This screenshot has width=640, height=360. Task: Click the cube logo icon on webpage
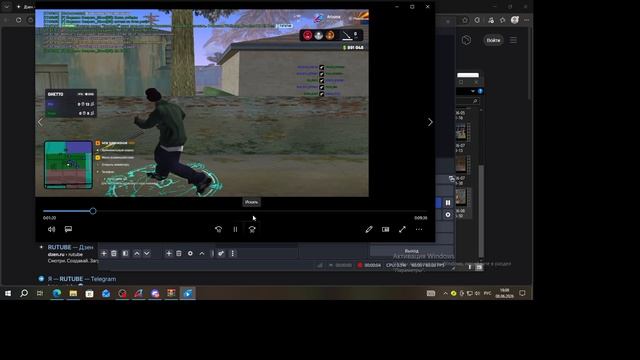click(466, 40)
